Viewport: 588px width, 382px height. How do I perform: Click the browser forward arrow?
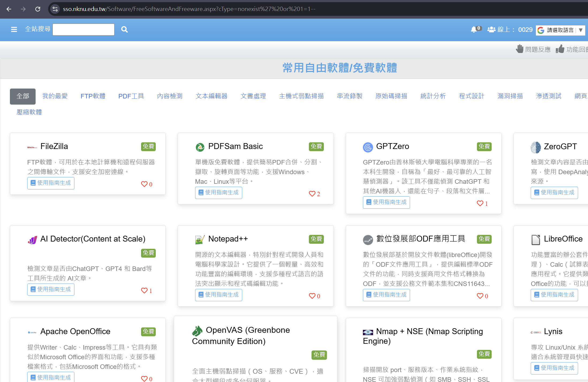tap(23, 9)
